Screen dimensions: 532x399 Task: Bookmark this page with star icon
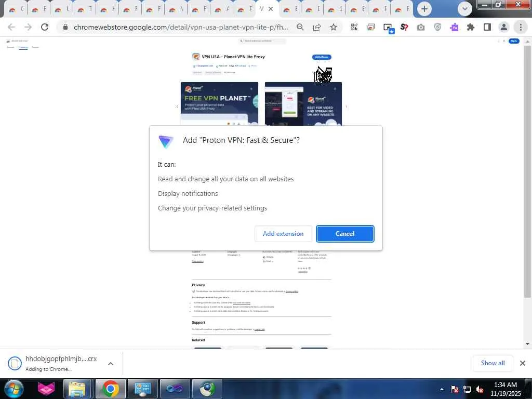tap(334, 27)
